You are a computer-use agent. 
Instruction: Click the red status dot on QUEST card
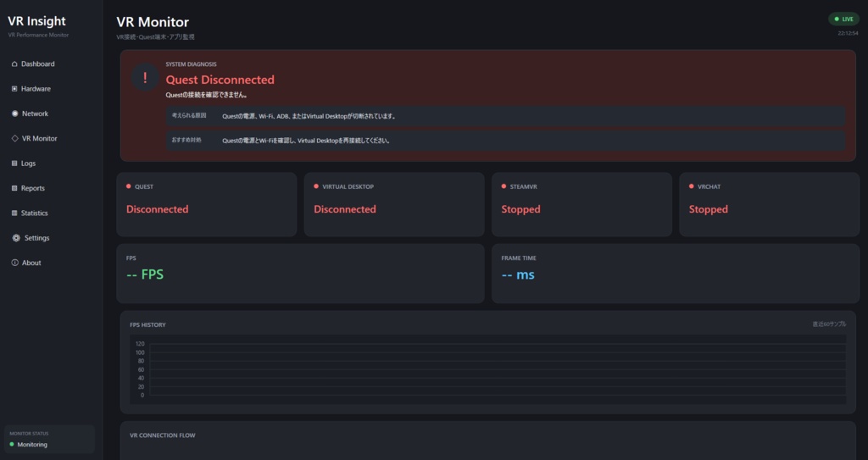pos(129,186)
